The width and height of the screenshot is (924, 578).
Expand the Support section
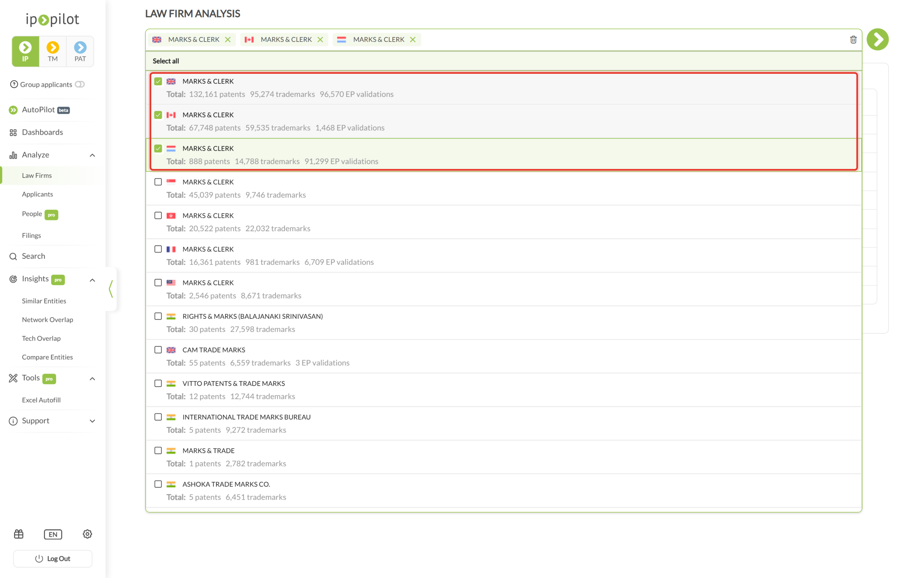(92, 421)
